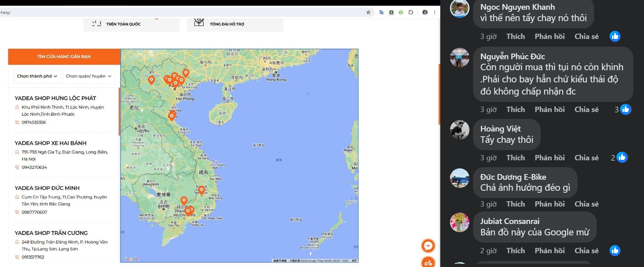
Task: Bookmark this page with the star icon
Action: [x=368, y=12]
